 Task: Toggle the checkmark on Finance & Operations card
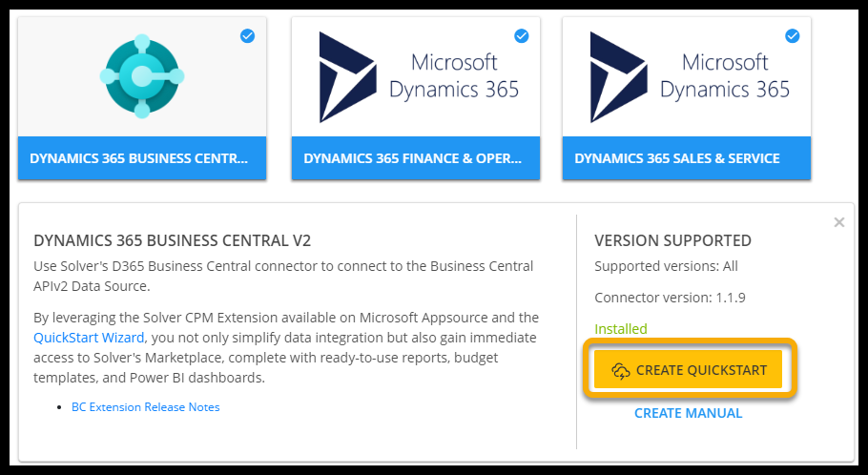tap(522, 36)
